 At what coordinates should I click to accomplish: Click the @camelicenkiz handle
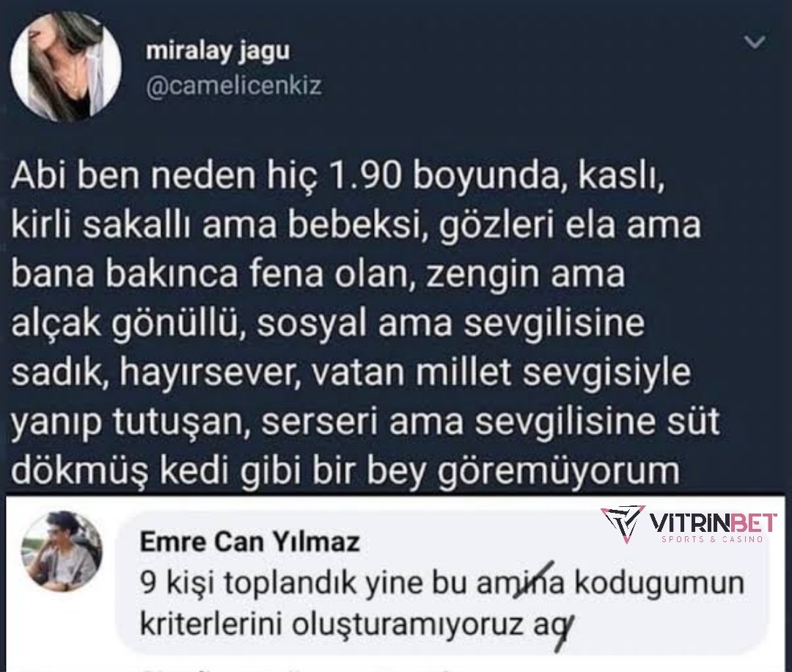(234, 87)
